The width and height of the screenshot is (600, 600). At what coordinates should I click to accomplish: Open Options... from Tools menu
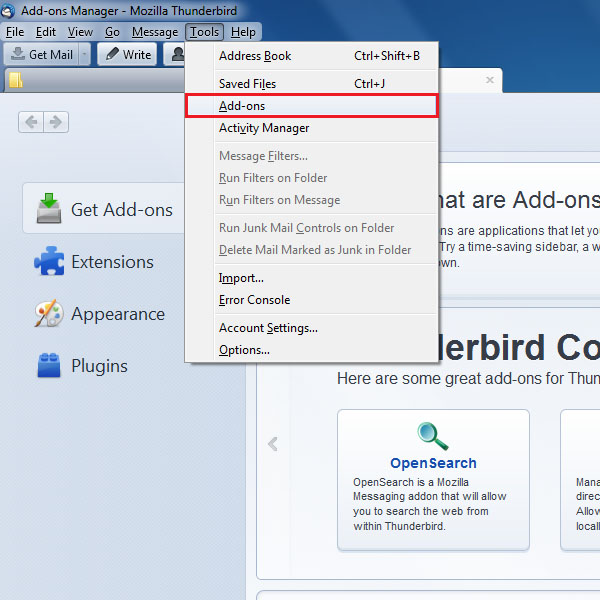pyautogui.click(x=311, y=350)
